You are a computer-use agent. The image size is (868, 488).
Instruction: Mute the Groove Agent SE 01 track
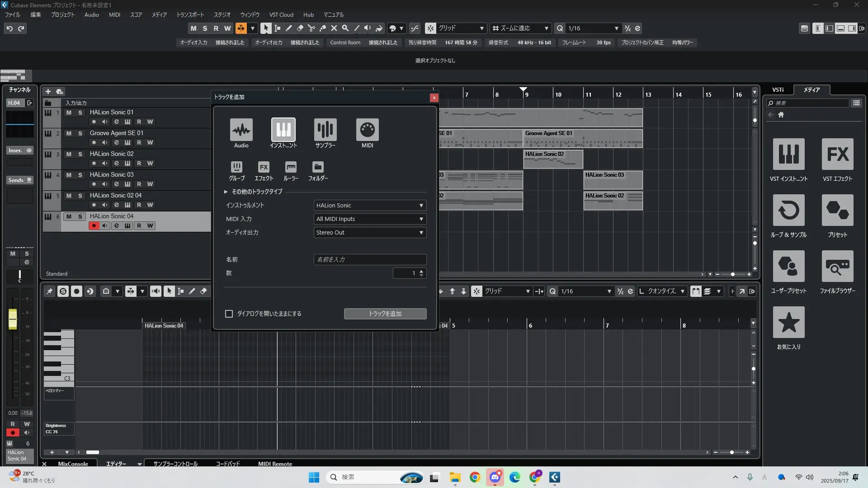(x=69, y=133)
